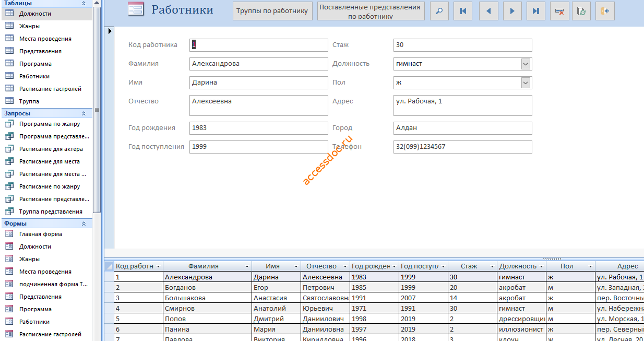Open the Работники table
Image resolution: width=644 pixels, height=341 pixels.
[46, 76]
